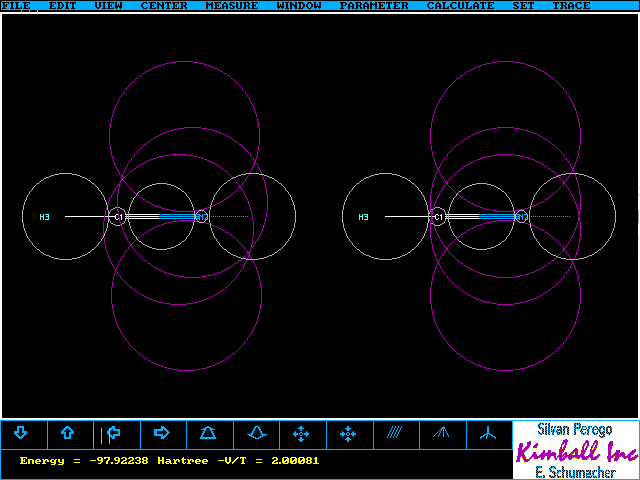This screenshot has height=480, width=640.
Task: Open the WINDOW menu
Action: pyautogui.click(x=299, y=6)
